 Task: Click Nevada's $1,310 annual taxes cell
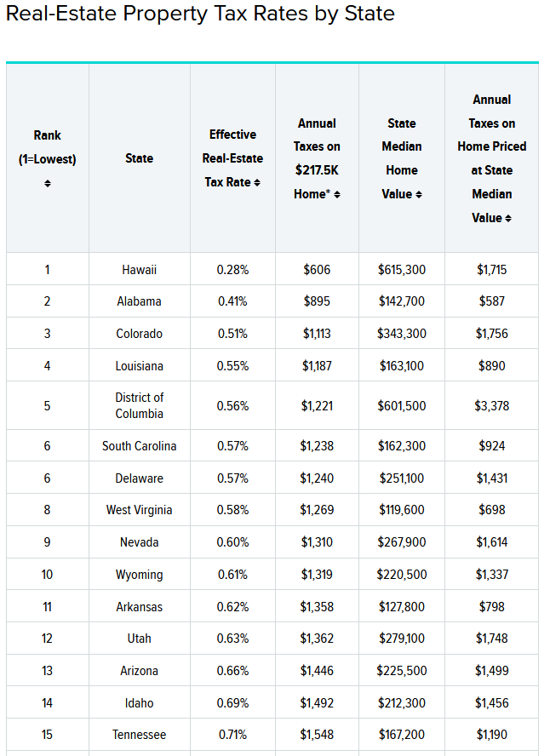[317, 542]
